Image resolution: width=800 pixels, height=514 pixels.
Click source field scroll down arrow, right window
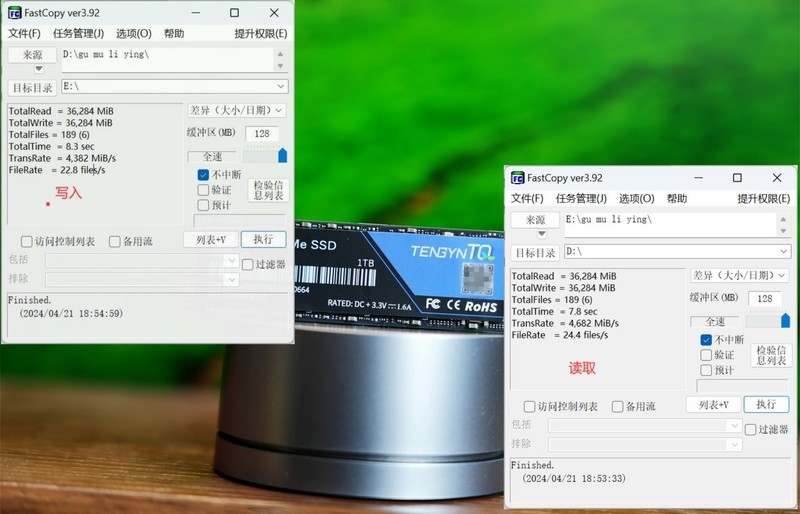point(783,231)
